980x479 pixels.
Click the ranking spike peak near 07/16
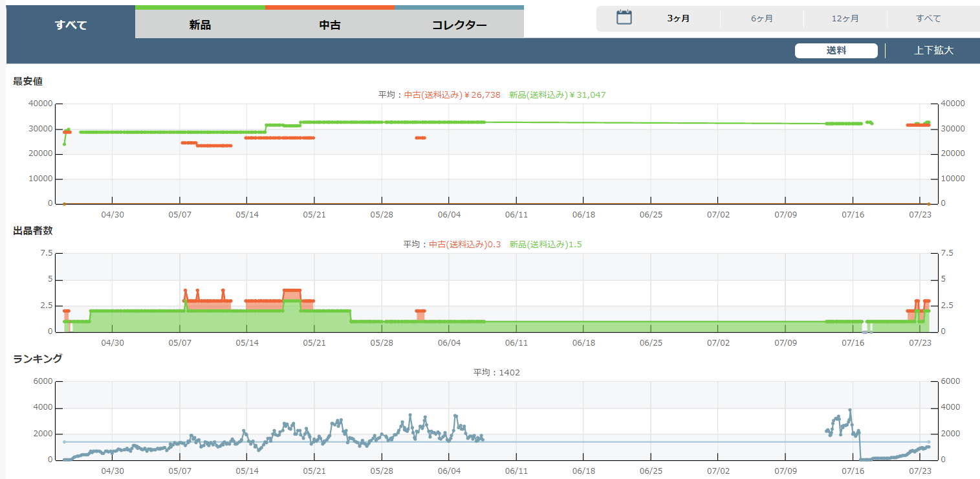tap(850, 410)
